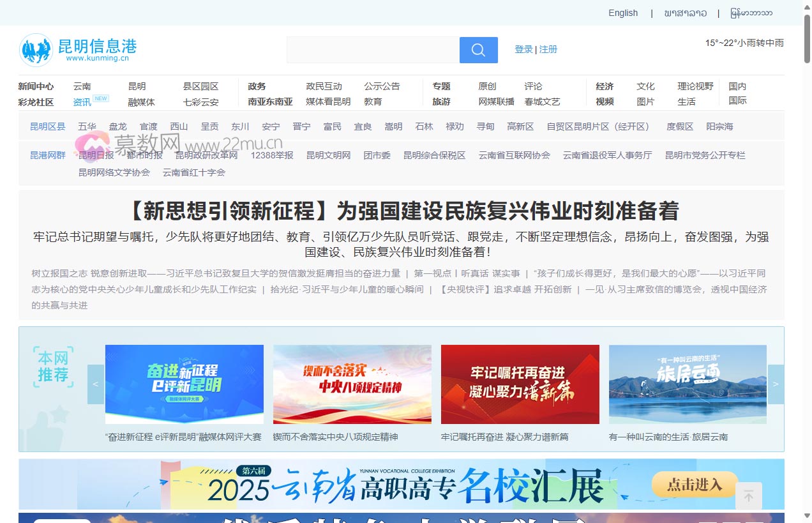Image resolution: width=812 pixels, height=523 pixels.
Task: Open the 登录 login link
Action: [x=523, y=49]
